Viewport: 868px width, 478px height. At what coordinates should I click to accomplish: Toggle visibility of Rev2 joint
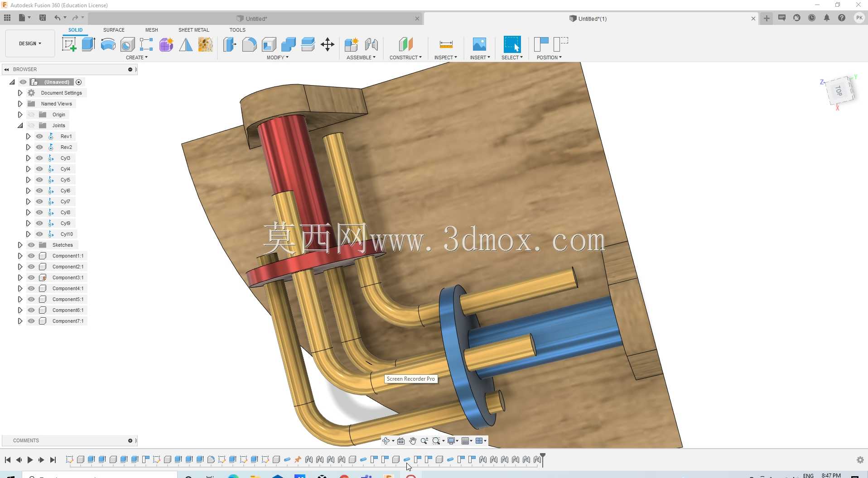point(39,147)
